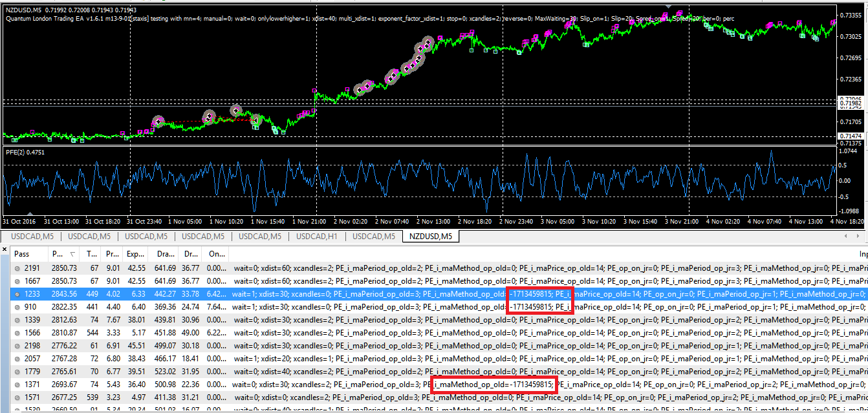Screen dimensions: 868x413
Task: Sort by the On... column header
Action: pyautogui.click(x=215, y=254)
